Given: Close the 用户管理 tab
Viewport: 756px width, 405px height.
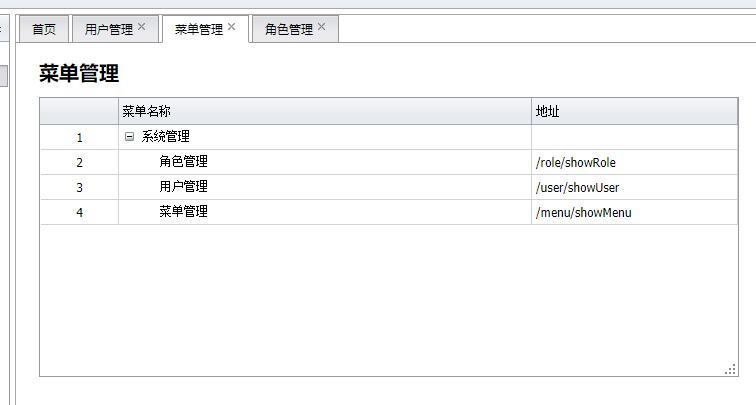Looking at the screenshot, I should [x=141, y=27].
